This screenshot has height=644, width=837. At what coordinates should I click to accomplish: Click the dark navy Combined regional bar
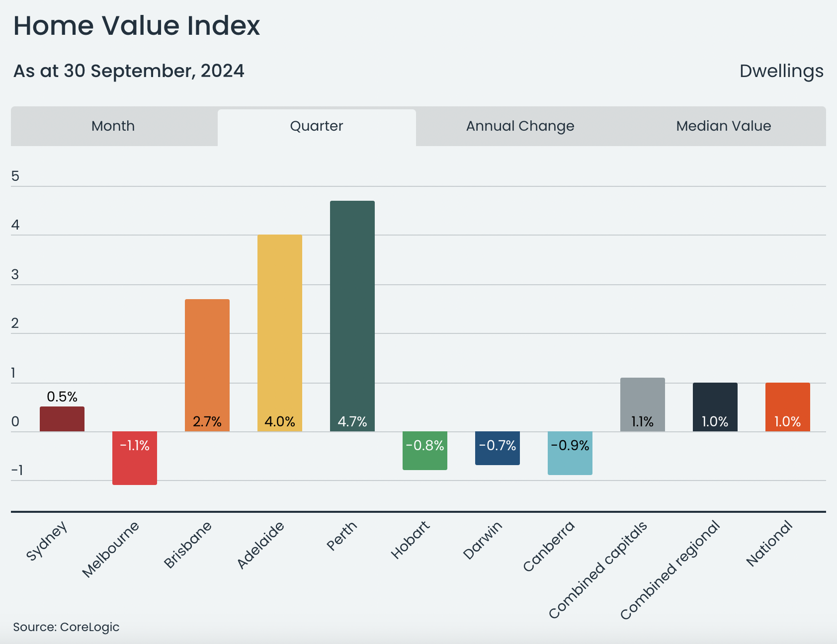pos(715,407)
